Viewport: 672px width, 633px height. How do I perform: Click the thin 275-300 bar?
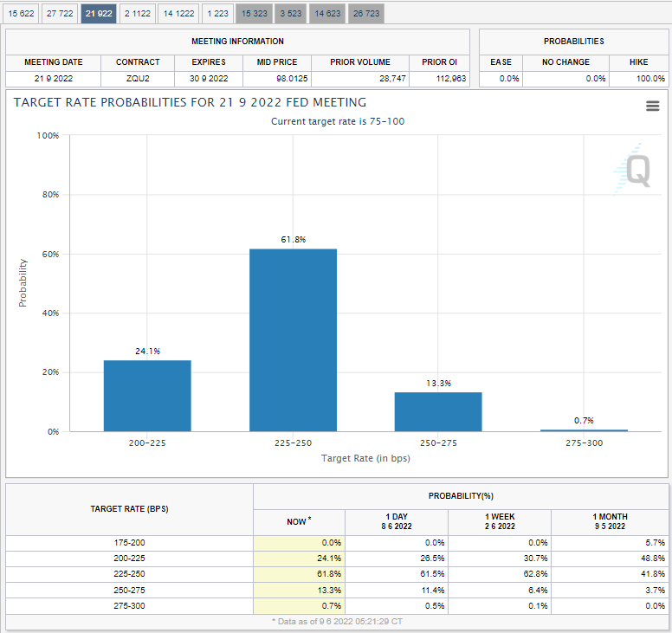pyautogui.click(x=585, y=430)
